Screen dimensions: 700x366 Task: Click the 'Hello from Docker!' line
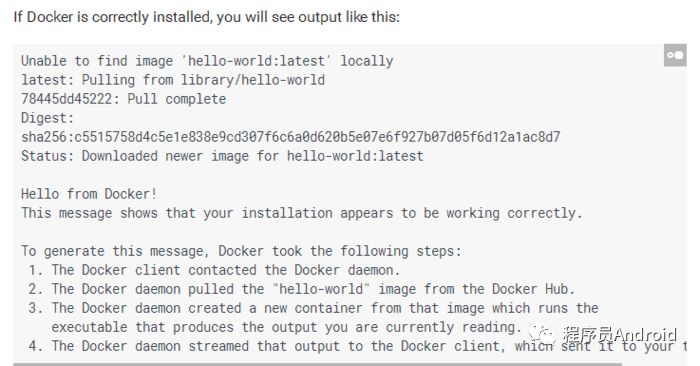89,194
